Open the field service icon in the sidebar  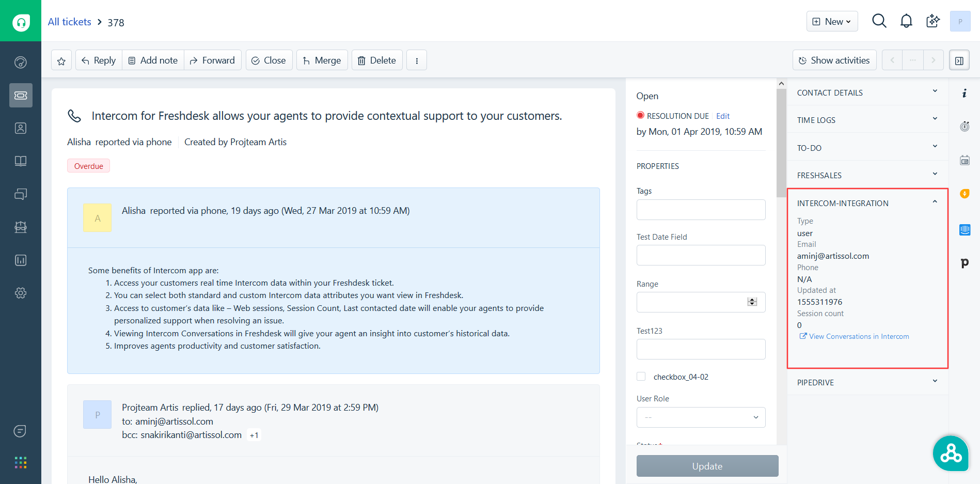(21, 227)
